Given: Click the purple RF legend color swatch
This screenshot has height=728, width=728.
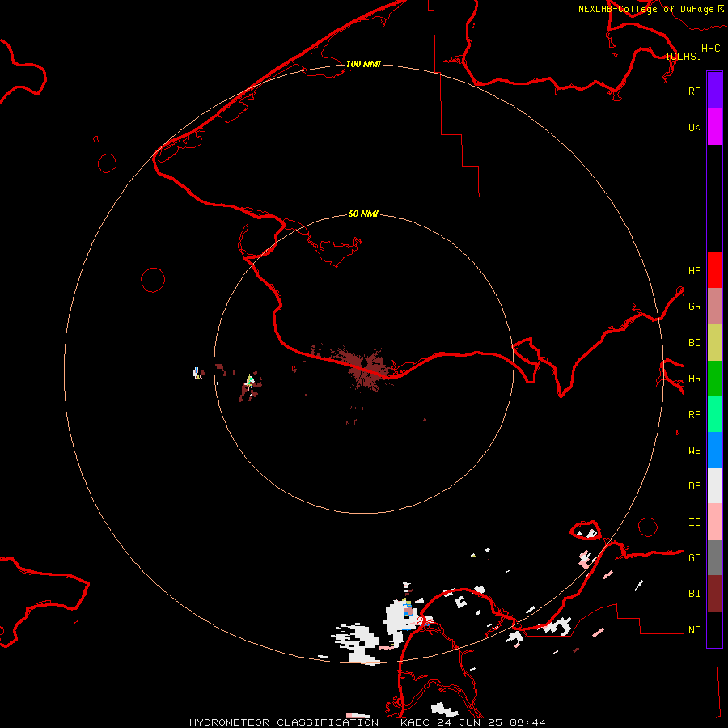Looking at the screenshot, I should pos(714,91).
